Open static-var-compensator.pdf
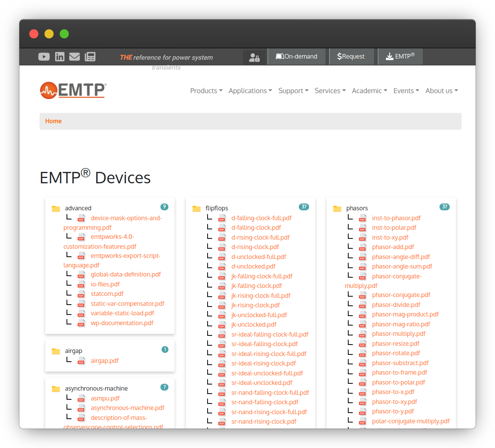495x448 pixels. point(127,304)
